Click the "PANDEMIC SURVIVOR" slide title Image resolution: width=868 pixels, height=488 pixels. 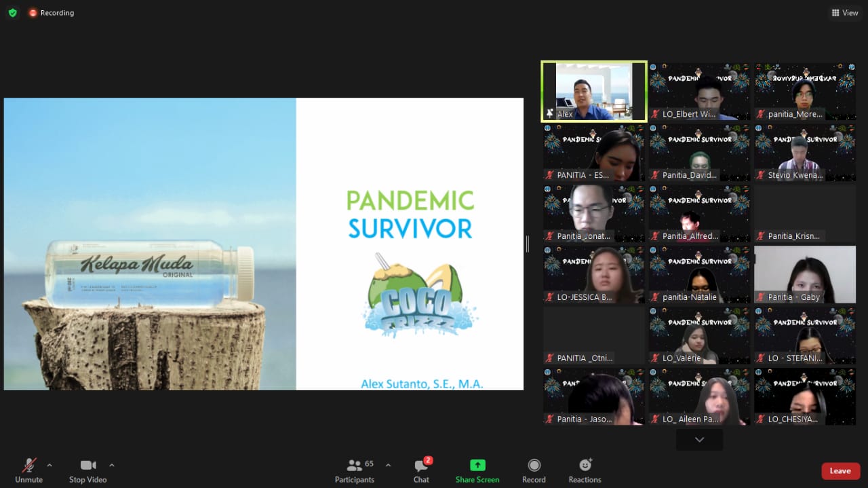click(x=410, y=214)
